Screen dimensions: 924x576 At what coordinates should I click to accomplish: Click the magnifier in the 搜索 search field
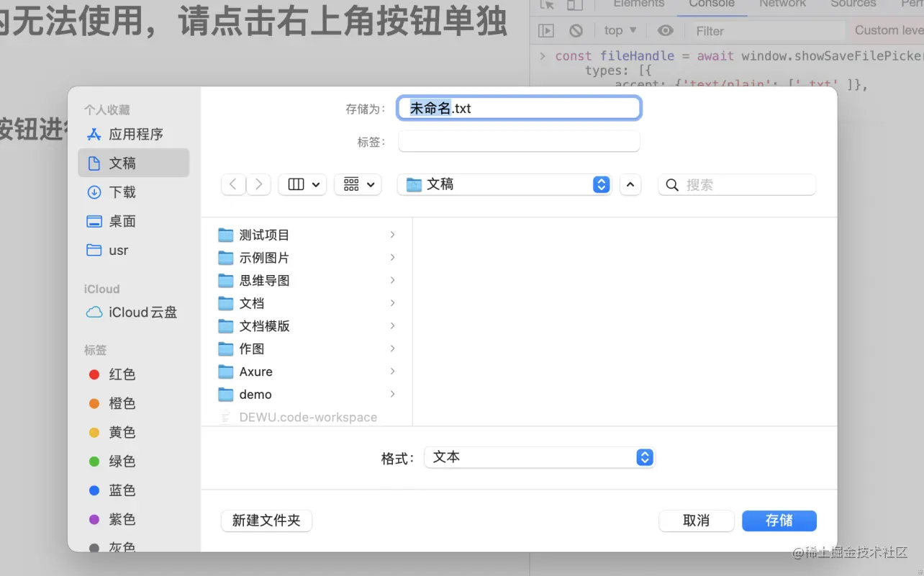pos(671,184)
